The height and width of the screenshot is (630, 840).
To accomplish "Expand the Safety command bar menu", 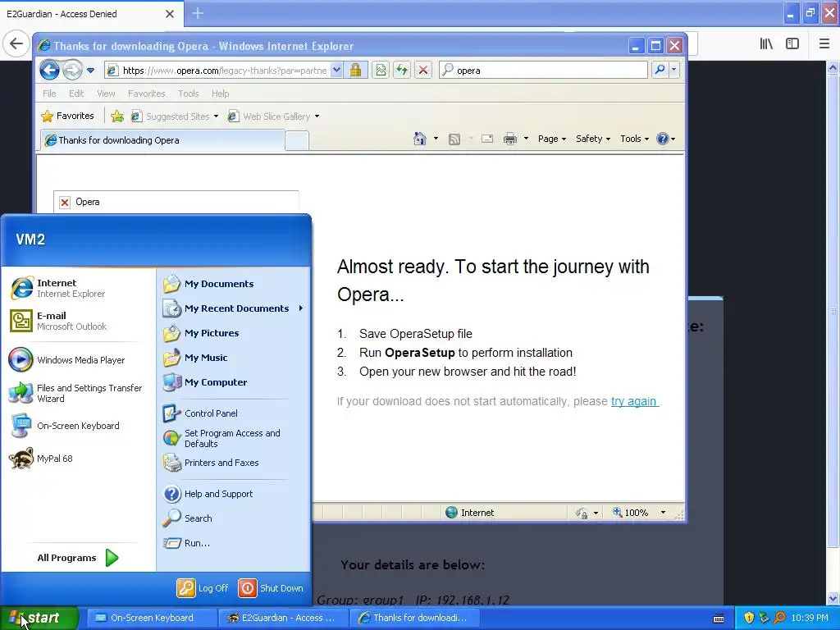I will point(593,139).
